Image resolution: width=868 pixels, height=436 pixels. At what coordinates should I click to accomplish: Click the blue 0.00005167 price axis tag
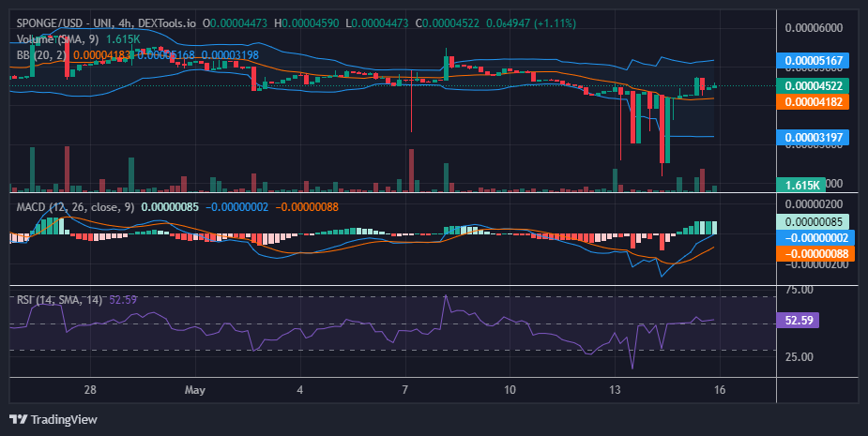813,60
